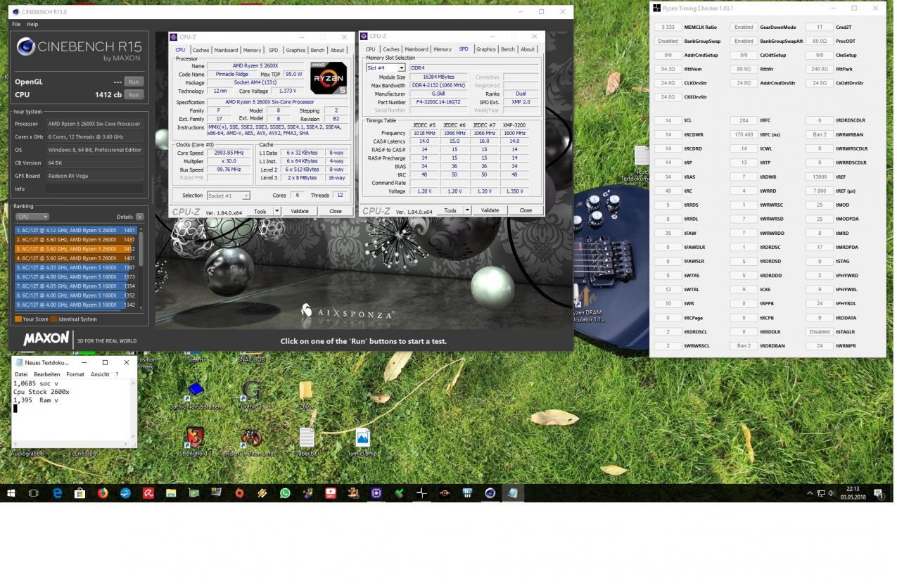
Task: Click tRFC value 284 in Timing Checker
Action: (744, 120)
